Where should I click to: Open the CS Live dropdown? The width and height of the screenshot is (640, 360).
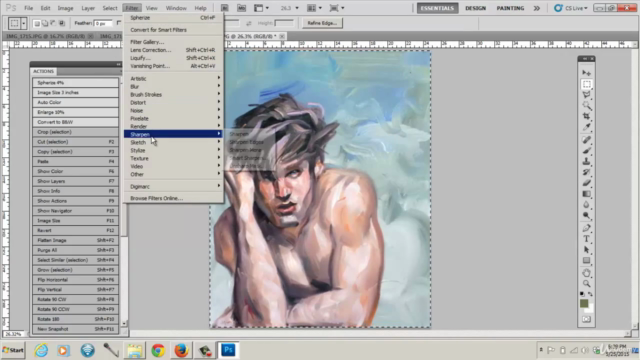pos(571,8)
